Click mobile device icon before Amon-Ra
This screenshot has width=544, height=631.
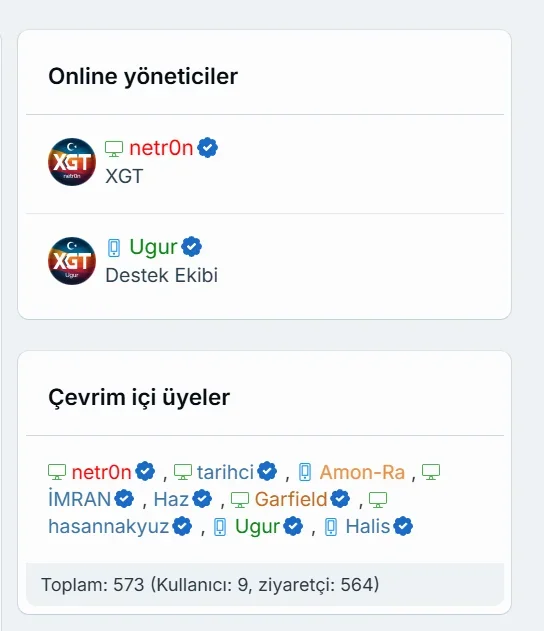click(x=305, y=472)
